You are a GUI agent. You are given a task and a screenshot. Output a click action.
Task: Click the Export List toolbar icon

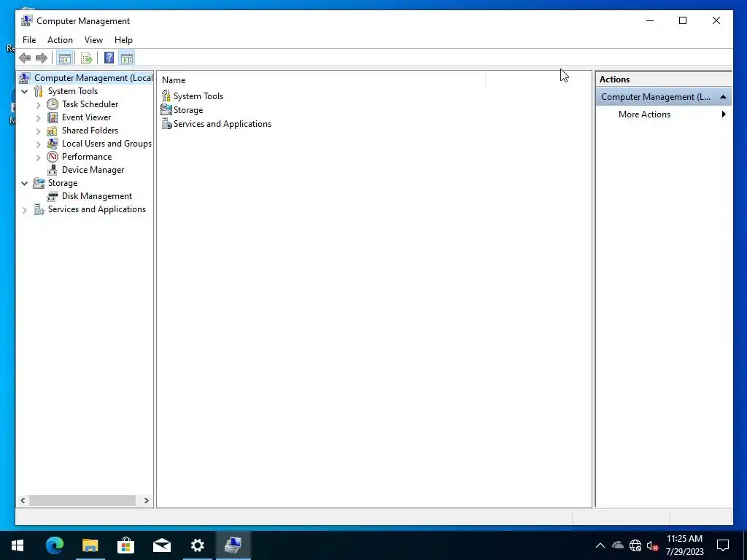click(86, 58)
